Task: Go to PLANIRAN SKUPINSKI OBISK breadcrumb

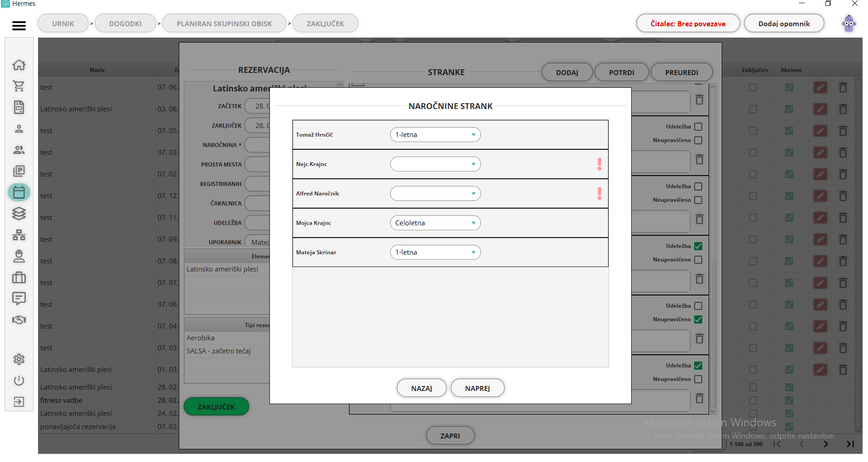Action: (224, 24)
